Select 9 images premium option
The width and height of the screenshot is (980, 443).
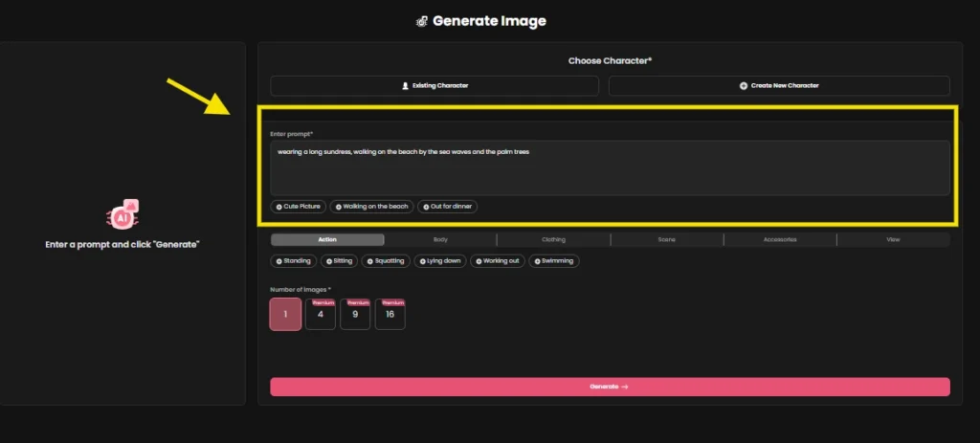pos(355,314)
